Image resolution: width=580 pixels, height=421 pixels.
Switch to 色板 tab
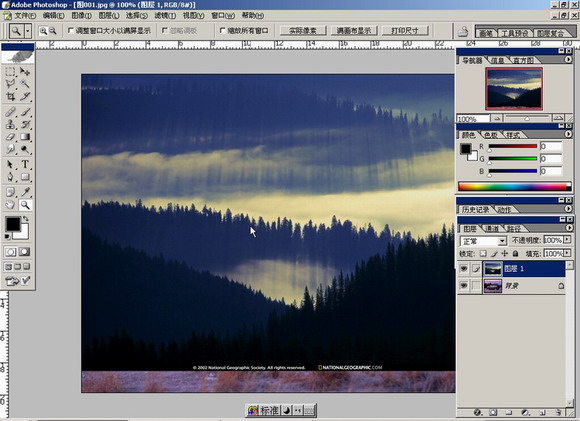pyautogui.click(x=491, y=135)
